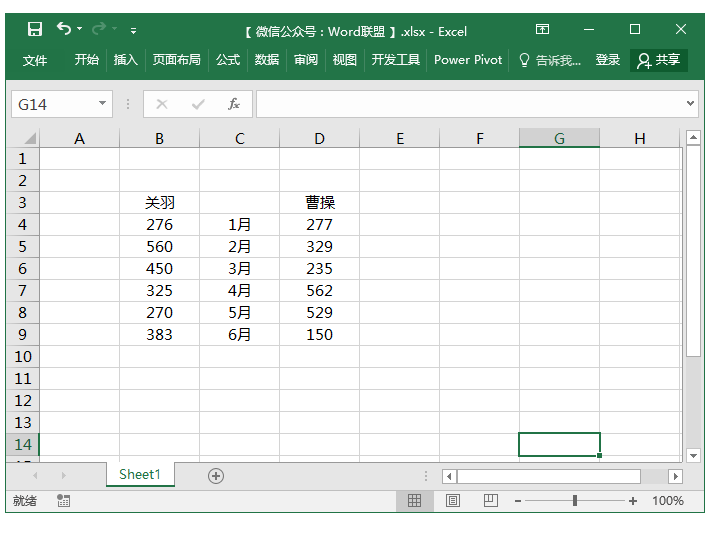The image size is (710, 537).
Task: Click the 共享 share button
Action: click(659, 60)
